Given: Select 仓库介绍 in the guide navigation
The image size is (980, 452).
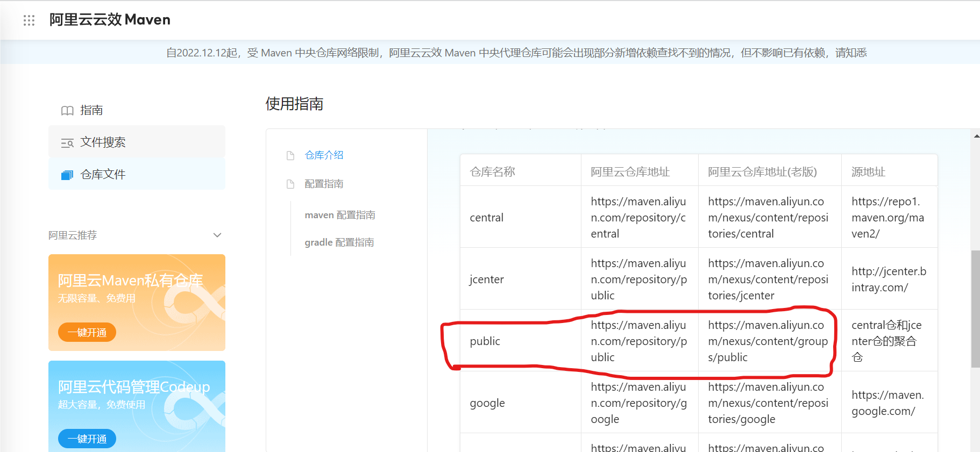Looking at the screenshot, I should click(x=324, y=155).
